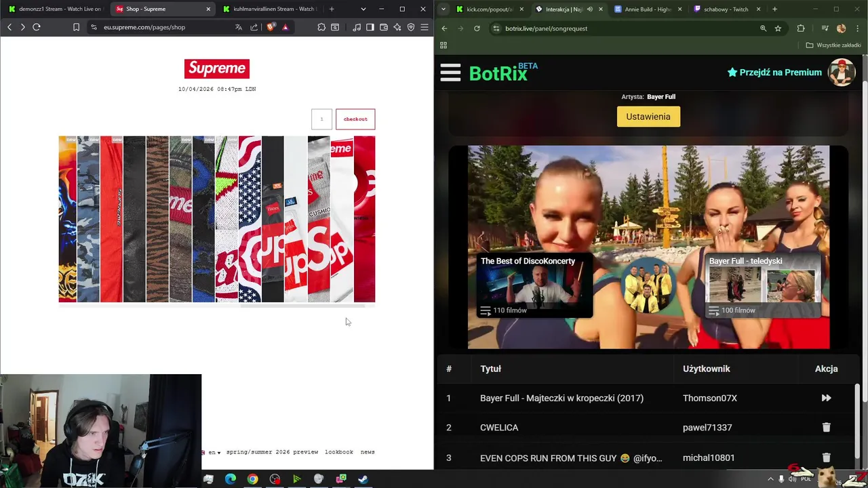Delete EVEN COPS RUN song from queue
Image resolution: width=868 pixels, height=488 pixels.
[826, 458]
